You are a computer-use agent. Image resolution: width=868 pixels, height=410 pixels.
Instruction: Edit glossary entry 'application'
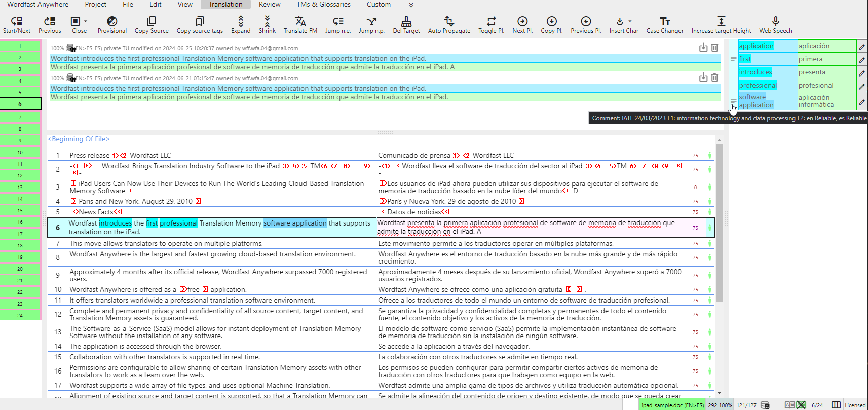click(x=861, y=47)
